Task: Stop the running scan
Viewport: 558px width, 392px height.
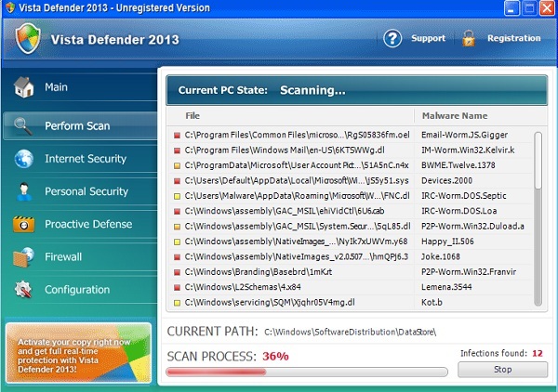Action: pyautogui.click(x=502, y=370)
